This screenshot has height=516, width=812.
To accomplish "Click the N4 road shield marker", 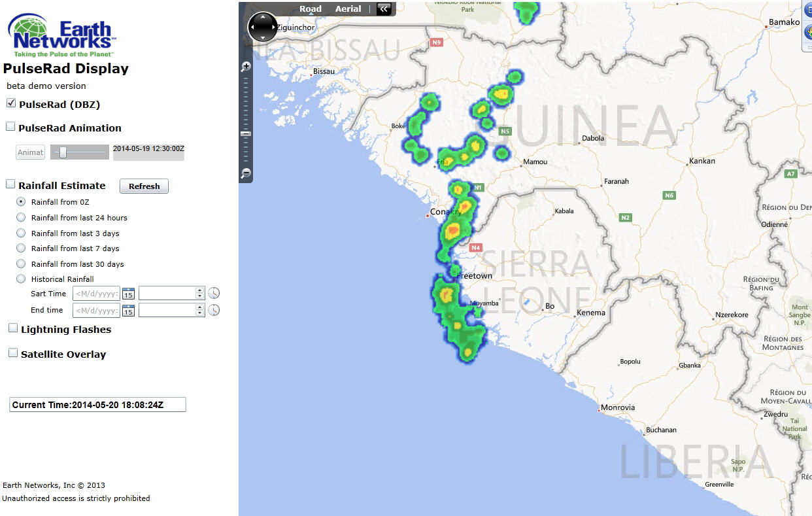I will point(475,248).
